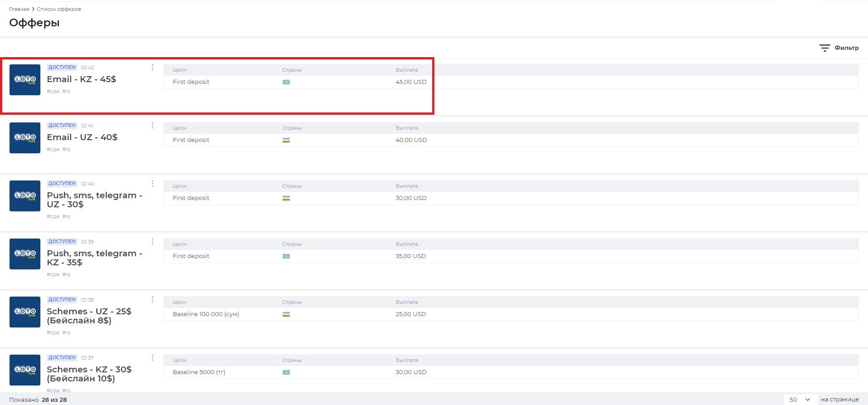Click the Loto Club logo of Email - UZ - 40$
The height and width of the screenshot is (405, 868).
click(25, 138)
